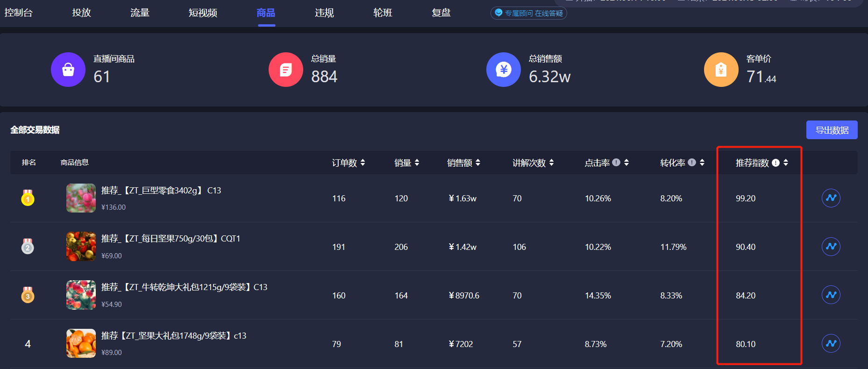Open trend chart for fourth-ranked product
868x369 pixels.
click(831, 343)
